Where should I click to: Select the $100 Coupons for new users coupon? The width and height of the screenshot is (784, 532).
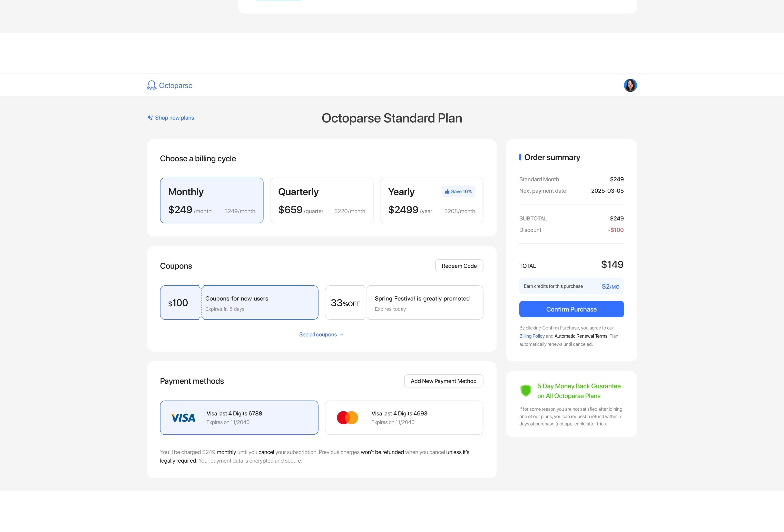pos(239,303)
